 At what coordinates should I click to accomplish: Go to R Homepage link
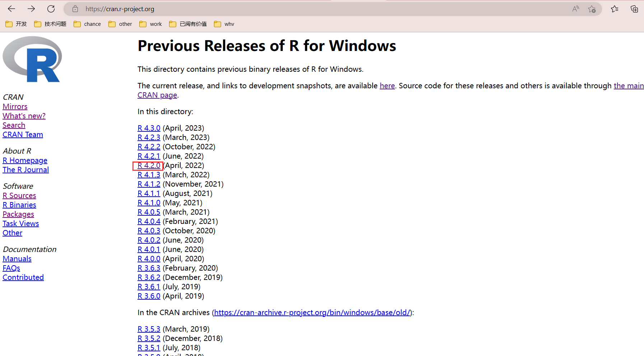point(25,160)
